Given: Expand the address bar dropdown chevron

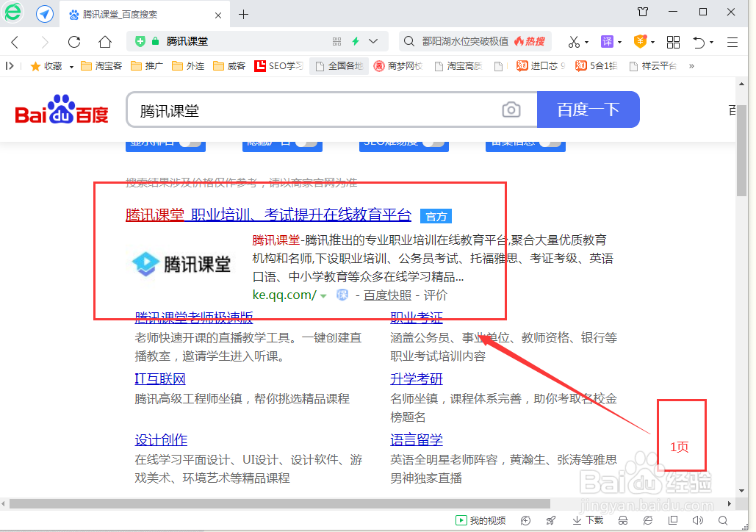Looking at the screenshot, I should point(373,41).
